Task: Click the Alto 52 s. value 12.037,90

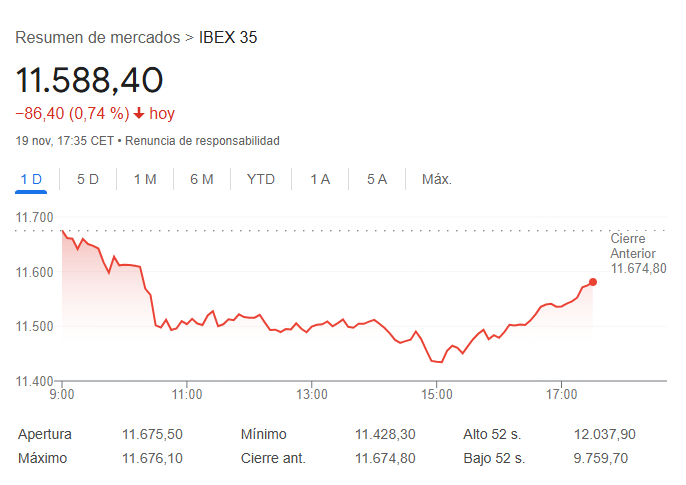Action: (605, 434)
